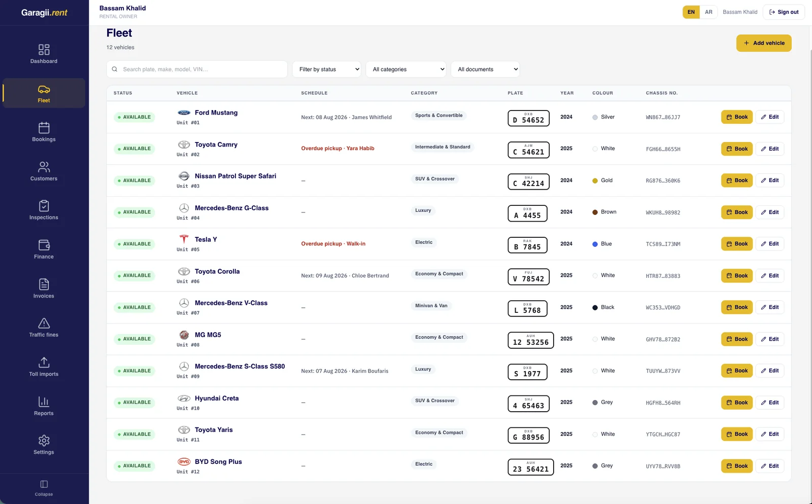812x504 pixels.
Task: Focus the search plate, make, model field
Action: [197, 69]
